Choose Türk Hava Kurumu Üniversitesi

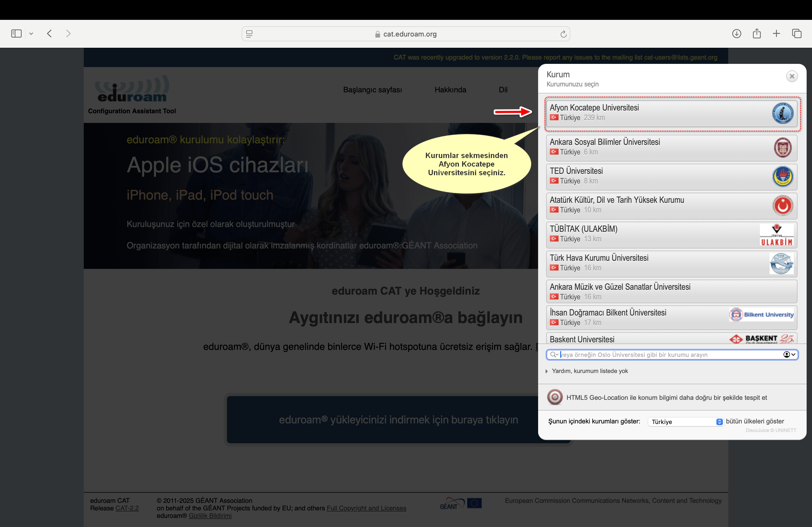tap(672, 264)
